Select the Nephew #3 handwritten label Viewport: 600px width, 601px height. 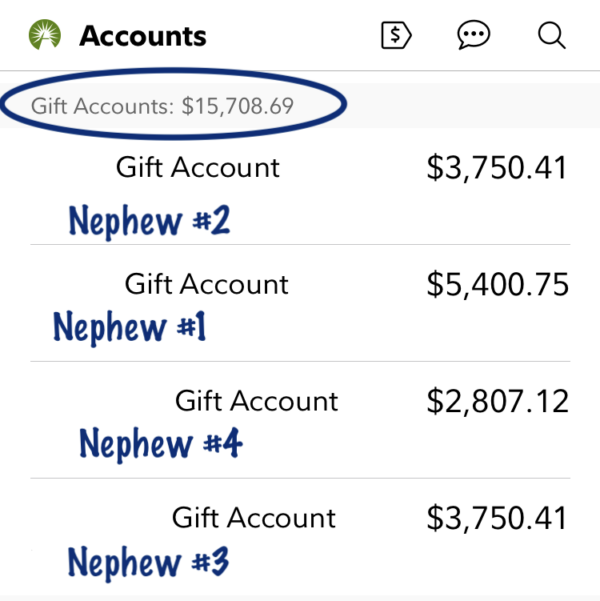(x=148, y=562)
